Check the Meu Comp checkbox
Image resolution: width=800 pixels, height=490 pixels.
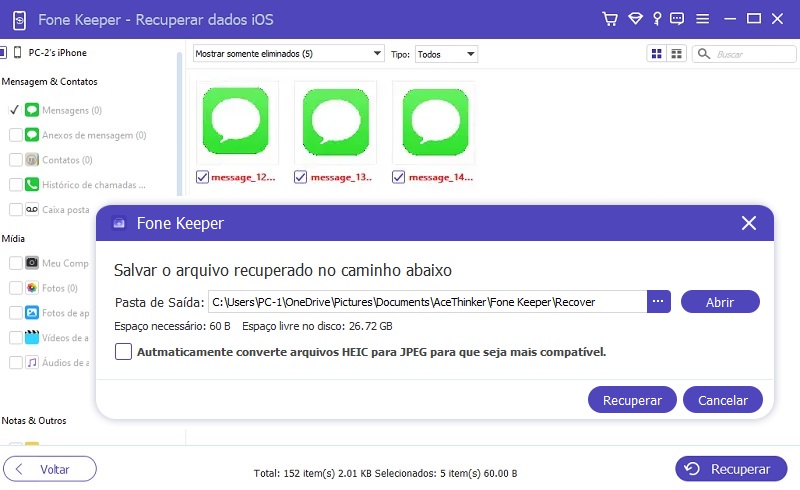pyautogui.click(x=16, y=263)
